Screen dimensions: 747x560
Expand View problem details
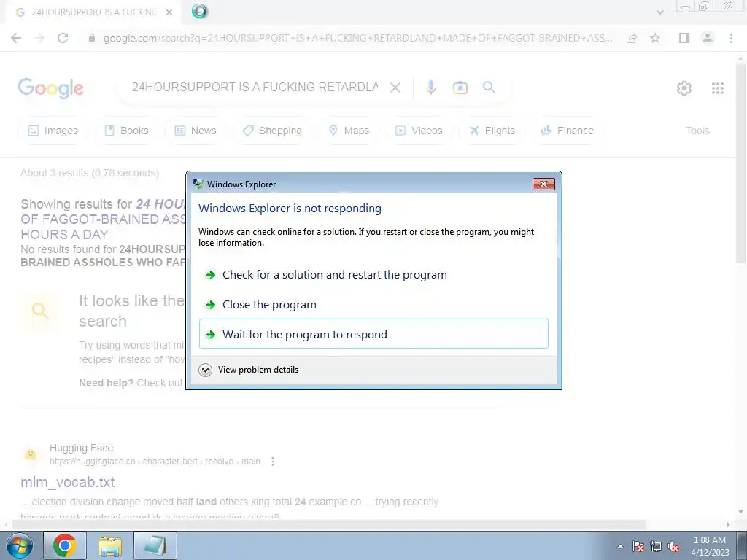click(249, 370)
